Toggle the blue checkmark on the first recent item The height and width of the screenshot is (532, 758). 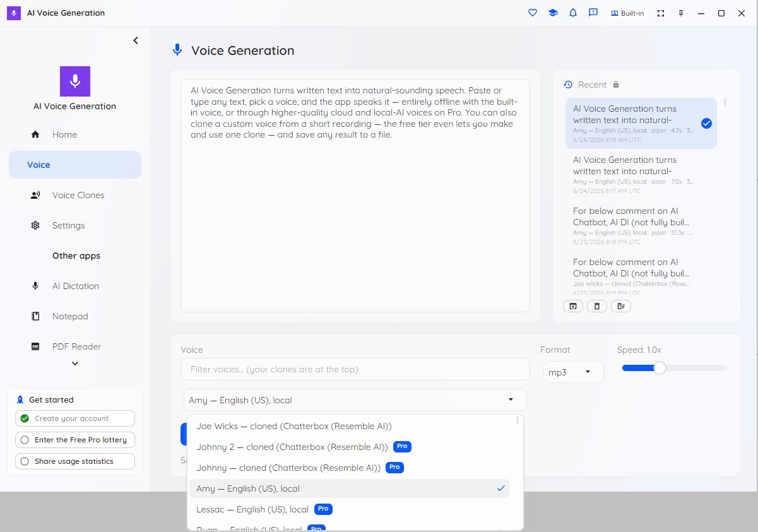(707, 123)
